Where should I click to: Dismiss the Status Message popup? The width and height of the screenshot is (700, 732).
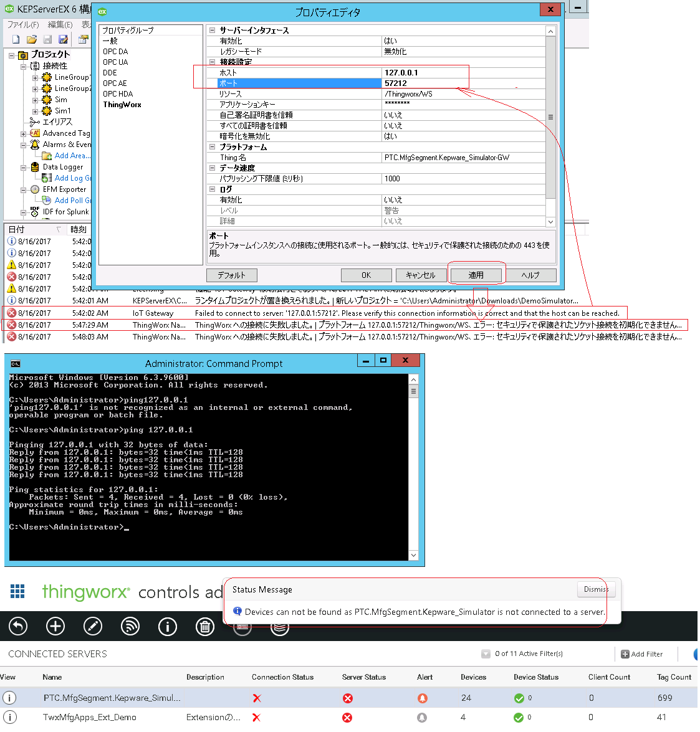[x=596, y=589]
